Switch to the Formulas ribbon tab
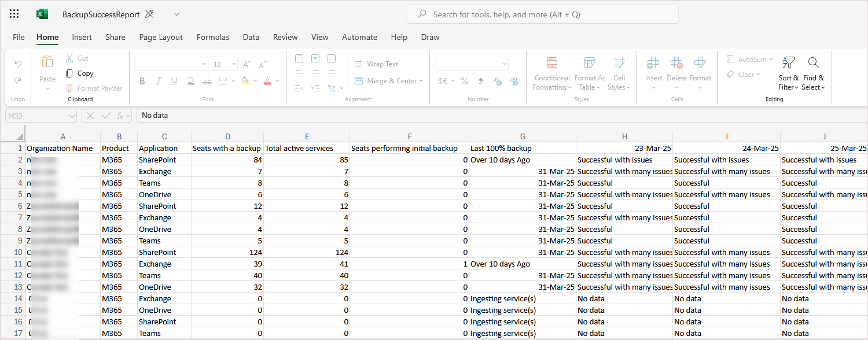The image size is (868, 340). pyautogui.click(x=213, y=37)
